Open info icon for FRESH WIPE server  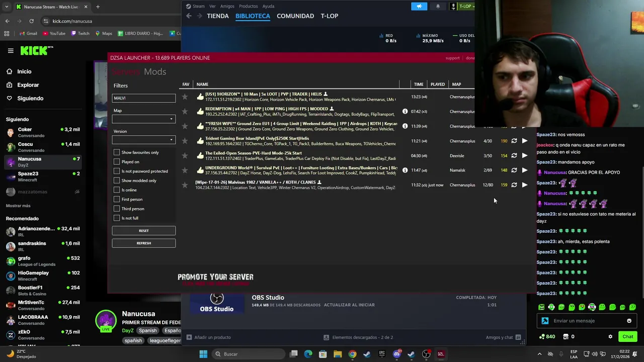click(405, 126)
